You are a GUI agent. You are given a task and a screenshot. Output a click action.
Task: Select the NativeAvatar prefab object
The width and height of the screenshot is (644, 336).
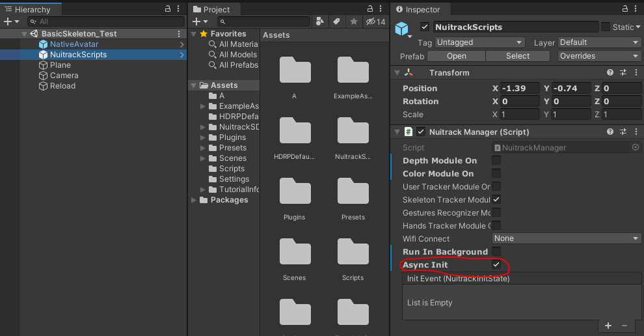pos(74,44)
